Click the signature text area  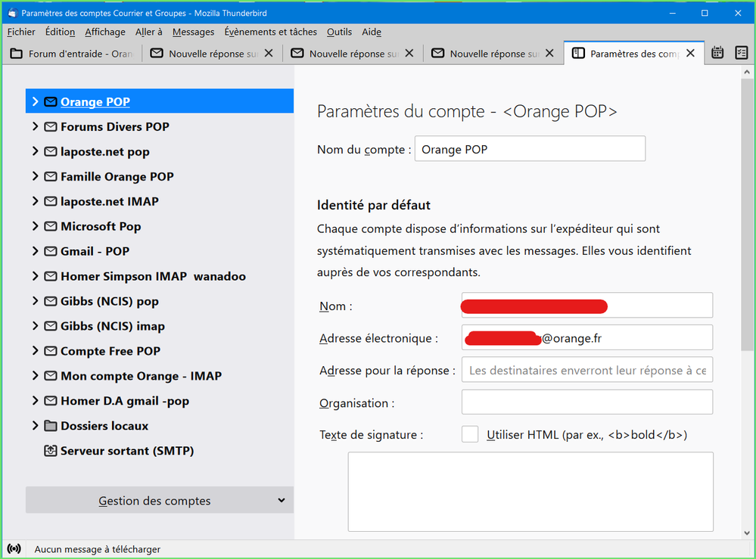[530, 492]
